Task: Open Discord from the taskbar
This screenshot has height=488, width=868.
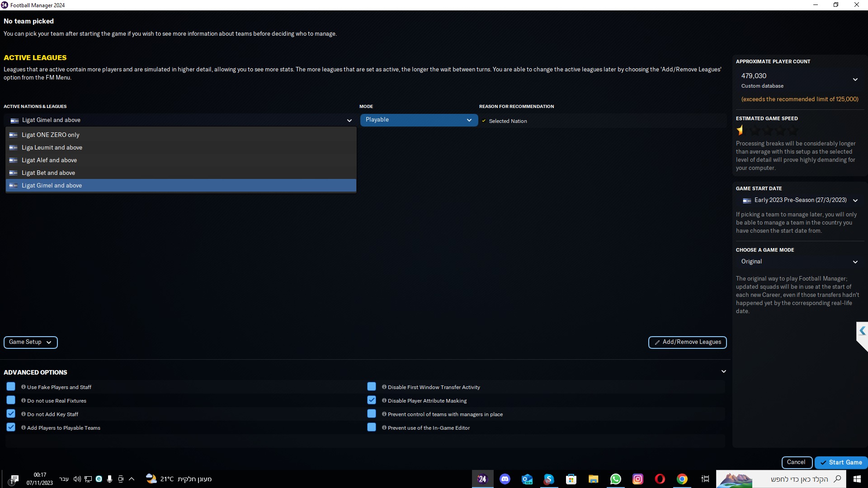Action: (505, 479)
